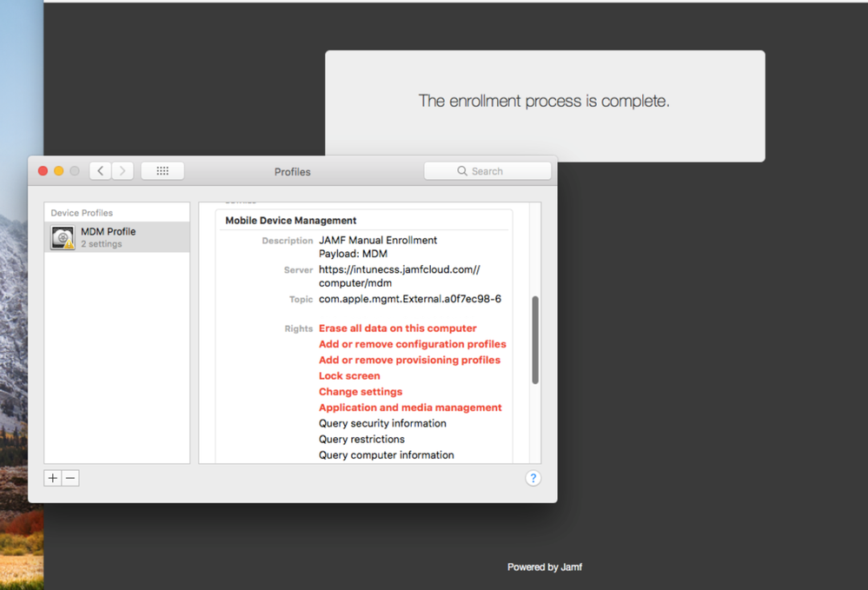Viewport: 868px width, 590px height.
Task: Click the profile details vertical scrollbar
Action: pyautogui.click(x=534, y=340)
